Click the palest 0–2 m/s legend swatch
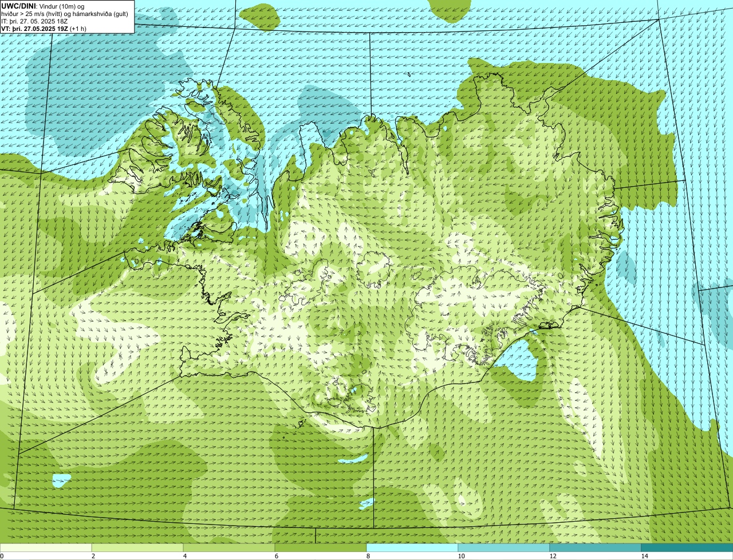 pos(46,547)
